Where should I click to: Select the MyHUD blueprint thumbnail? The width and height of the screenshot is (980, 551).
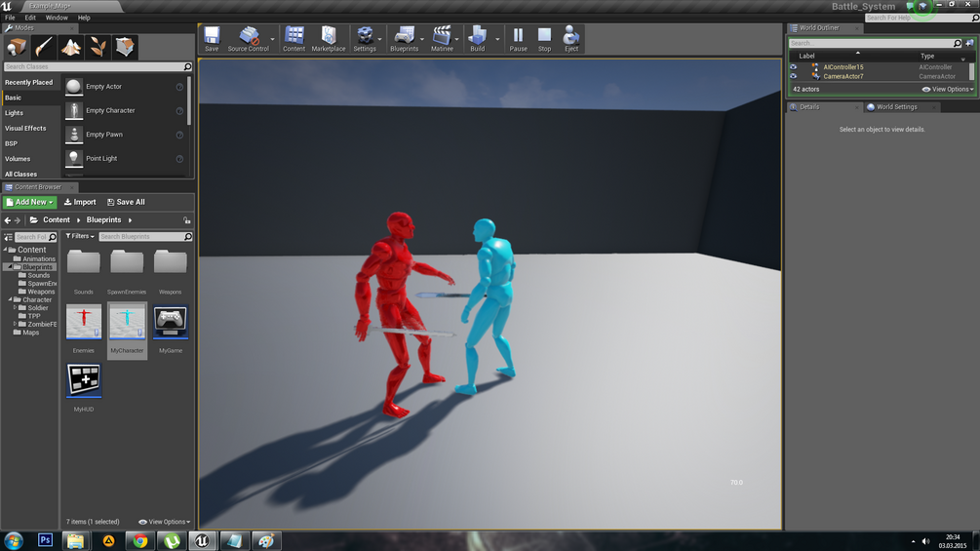click(x=84, y=380)
